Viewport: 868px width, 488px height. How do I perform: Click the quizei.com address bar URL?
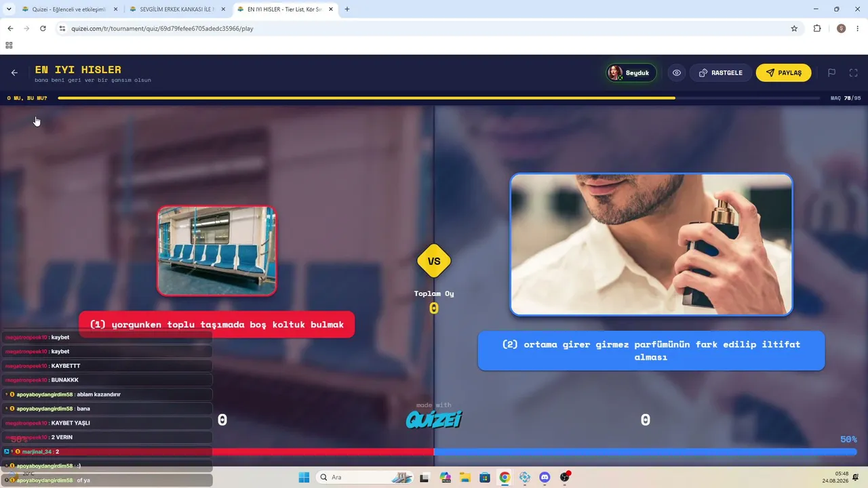click(x=163, y=28)
